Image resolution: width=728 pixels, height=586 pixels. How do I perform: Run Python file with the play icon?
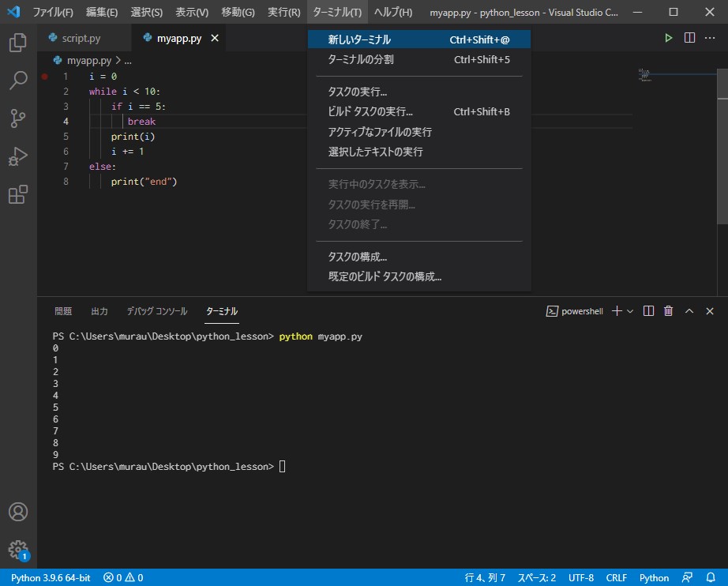click(x=668, y=38)
